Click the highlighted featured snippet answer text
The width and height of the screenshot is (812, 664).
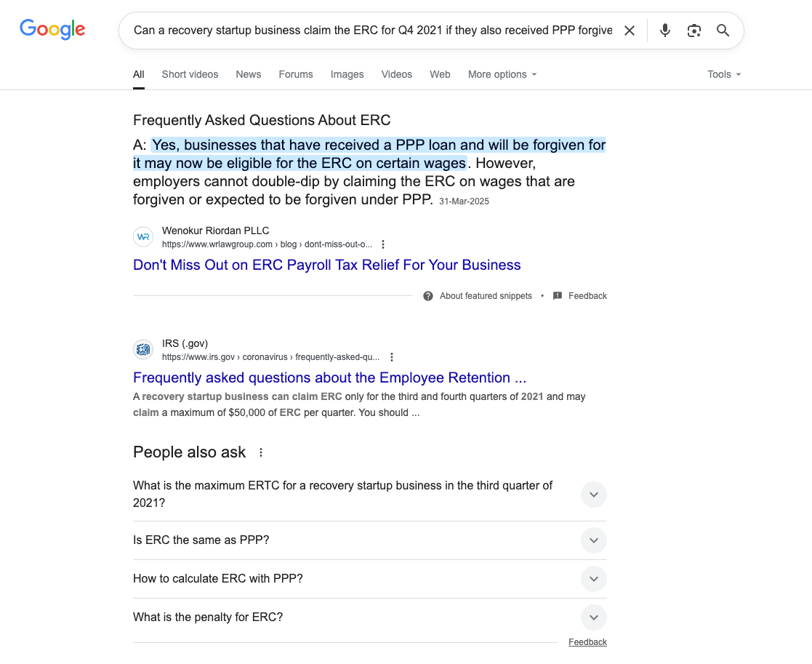[369, 154]
